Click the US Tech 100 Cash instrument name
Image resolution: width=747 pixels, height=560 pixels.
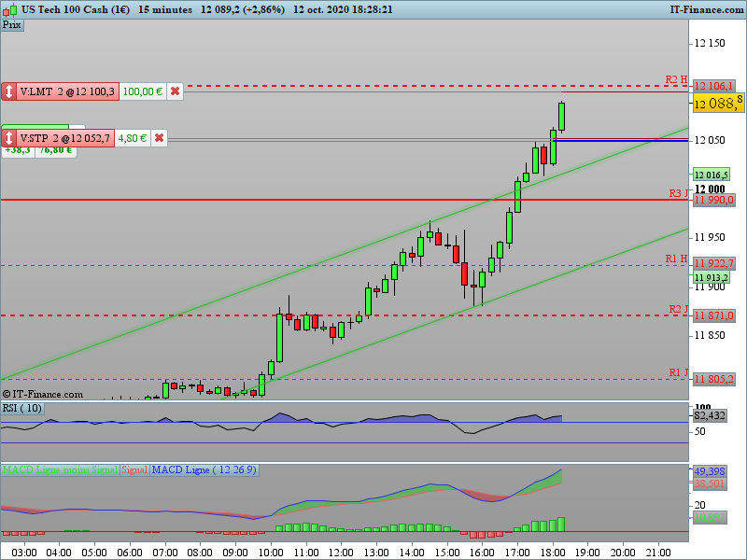pyautogui.click(x=76, y=9)
